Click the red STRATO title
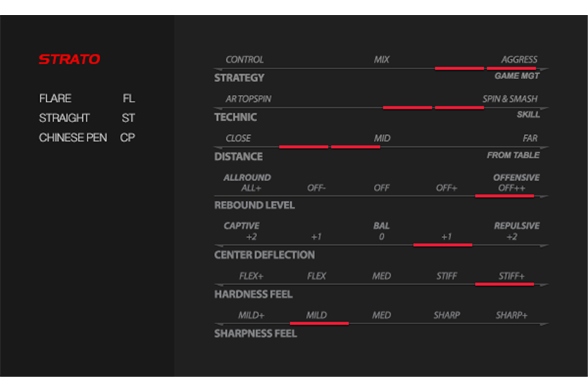The image size is (588, 392). point(69,59)
